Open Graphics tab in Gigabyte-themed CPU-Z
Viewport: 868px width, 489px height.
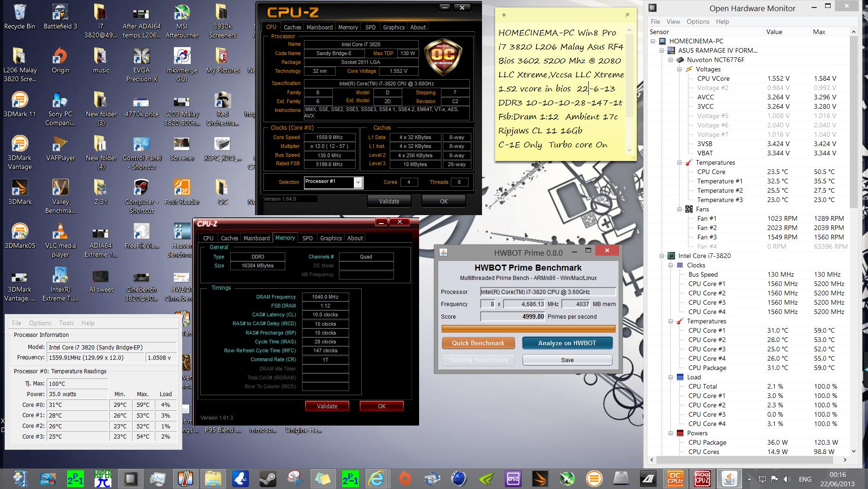tap(393, 27)
